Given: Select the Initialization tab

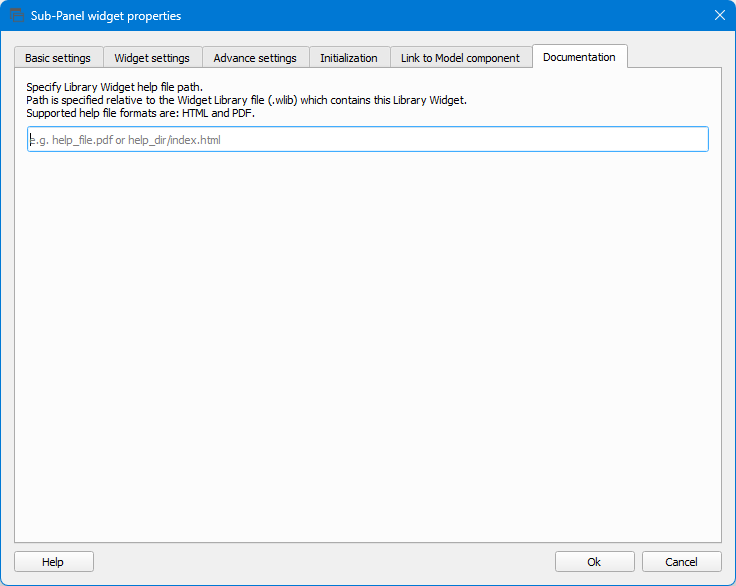Looking at the screenshot, I should point(348,58).
